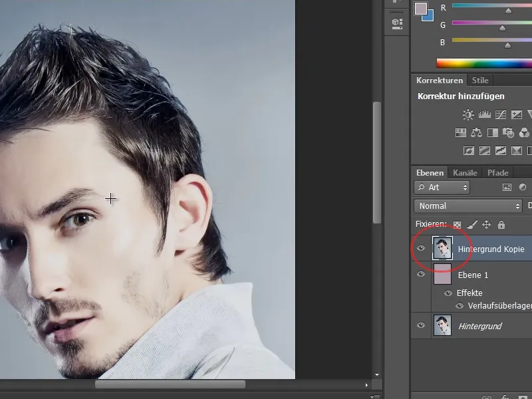532x399 pixels.
Task: Lock transparent pixels in the Fixieren row
Action: pos(458,224)
